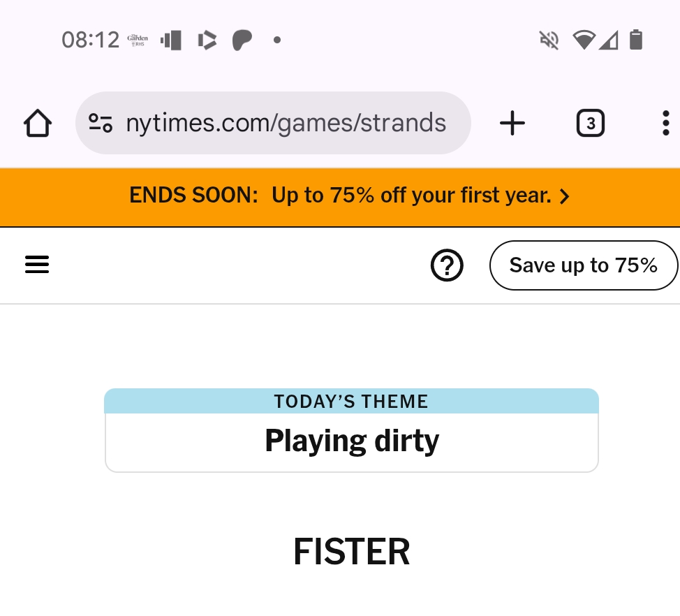This screenshot has width=680, height=616.
Task: Open Strands help question mark icon
Action: pyautogui.click(x=447, y=265)
